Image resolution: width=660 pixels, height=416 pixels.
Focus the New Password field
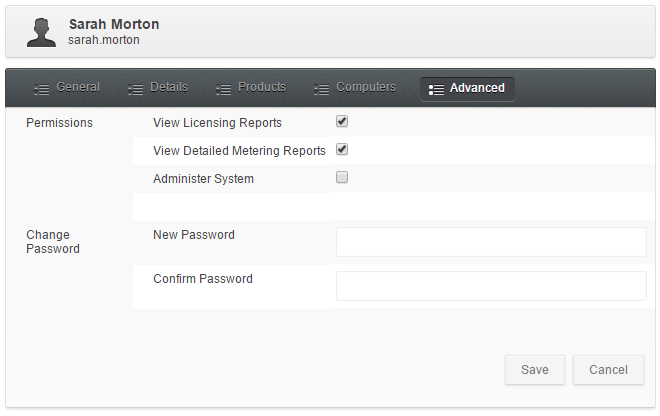pos(491,242)
